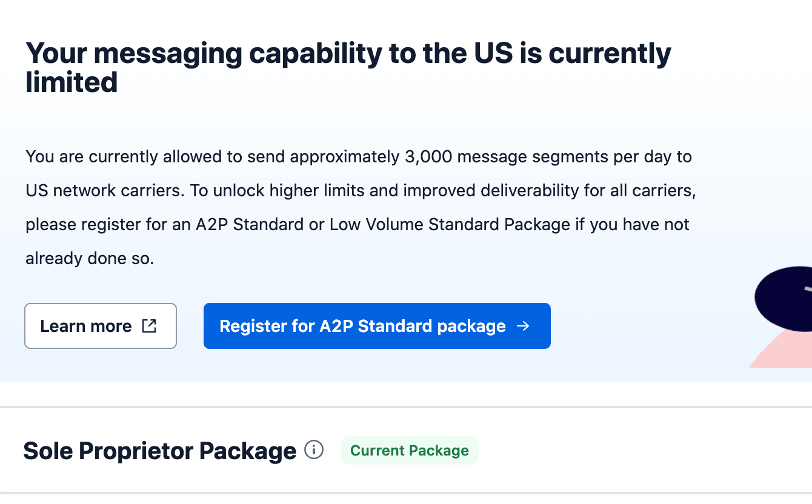Click the 'Low Volume Standard Package' text
Screen dimensions: 812x504
(x=450, y=225)
